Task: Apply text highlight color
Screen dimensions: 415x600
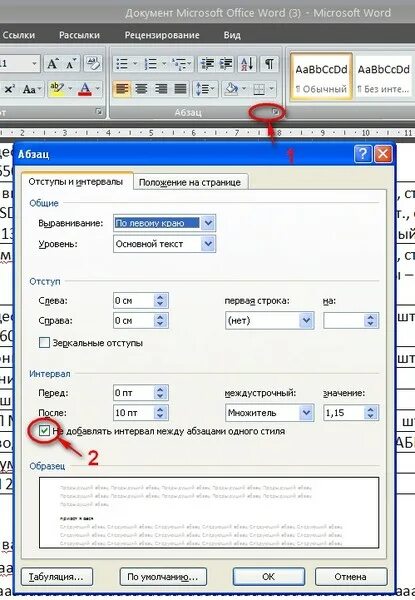Action: click(x=57, y=89)
